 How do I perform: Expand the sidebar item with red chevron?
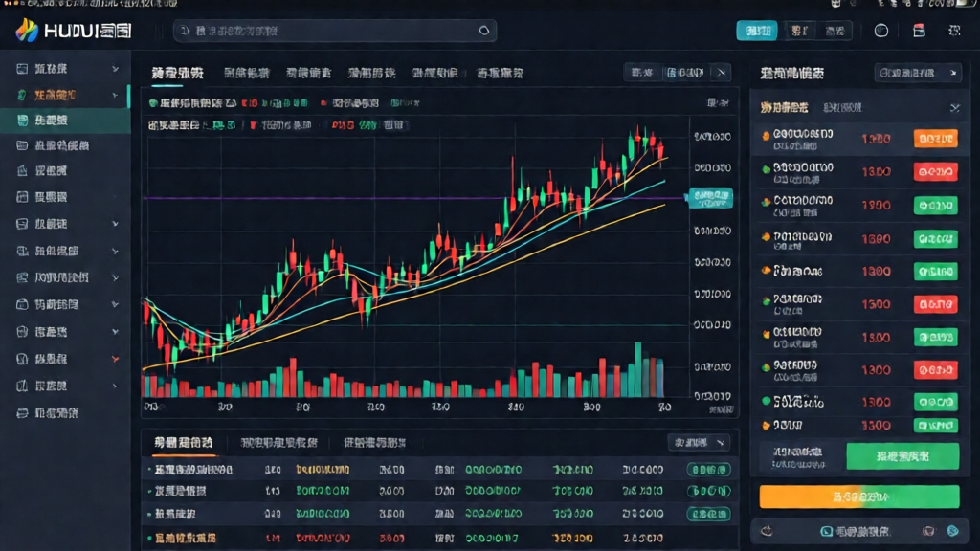tap(115, 360)
